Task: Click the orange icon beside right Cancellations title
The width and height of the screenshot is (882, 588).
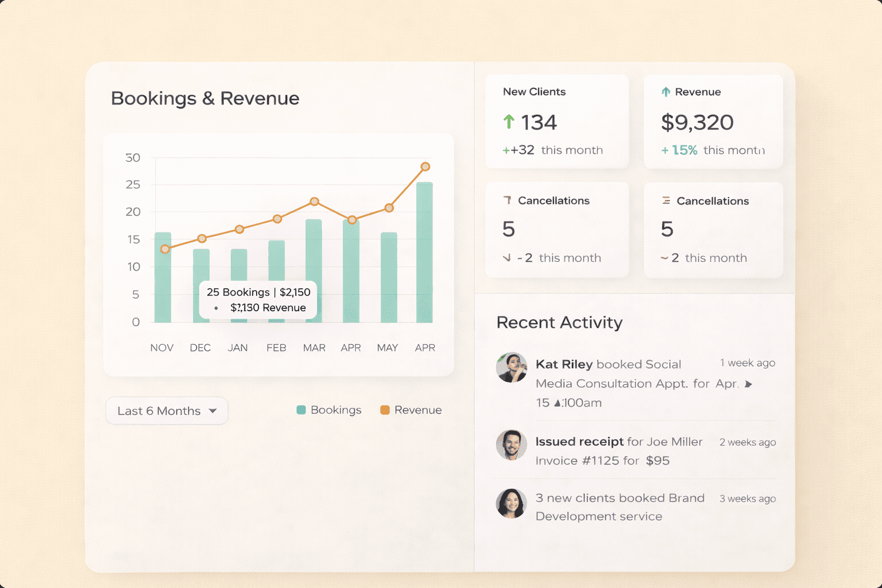Action: click(x=666, y=200)
